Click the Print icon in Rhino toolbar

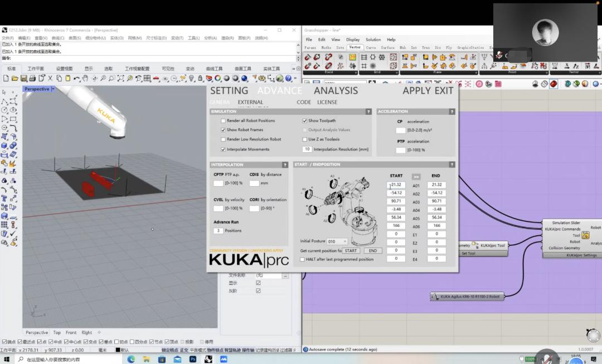32,79
